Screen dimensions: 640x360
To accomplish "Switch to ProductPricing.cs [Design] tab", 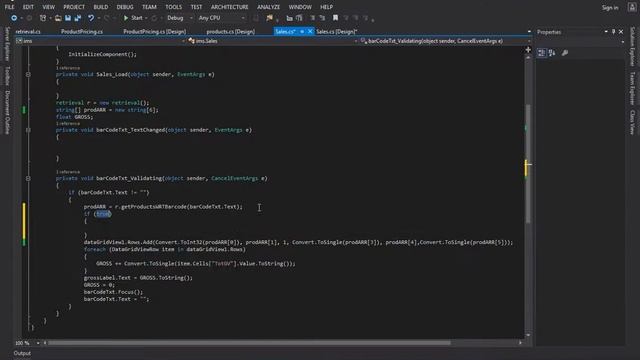I will tap(155, 31).
